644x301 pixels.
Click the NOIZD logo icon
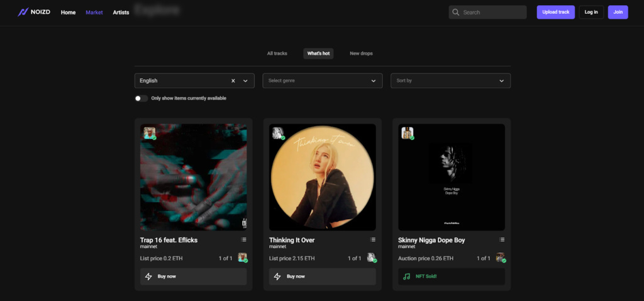[x=23, y=13]
